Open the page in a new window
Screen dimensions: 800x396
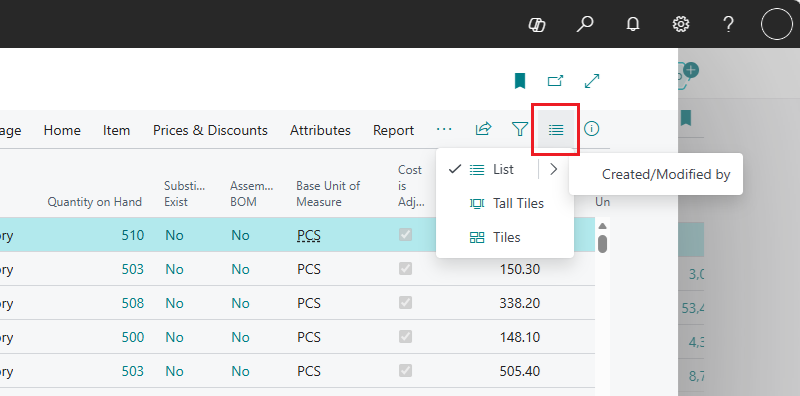coord(555,81)
